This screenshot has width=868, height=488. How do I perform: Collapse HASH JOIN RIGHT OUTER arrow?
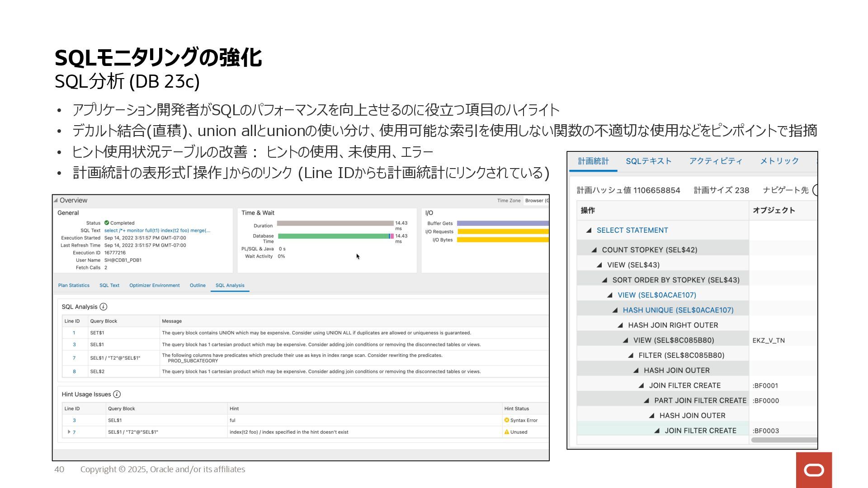click(x=620, y=325)
